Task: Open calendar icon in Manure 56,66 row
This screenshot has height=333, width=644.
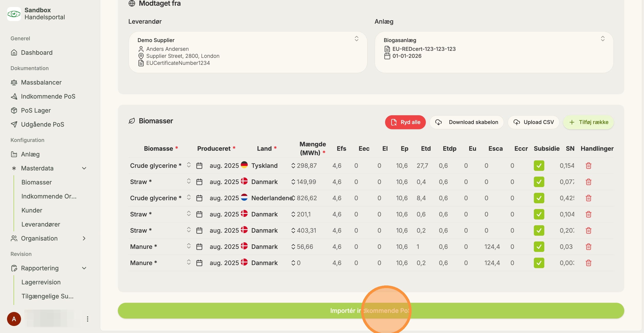Action: 199,247
